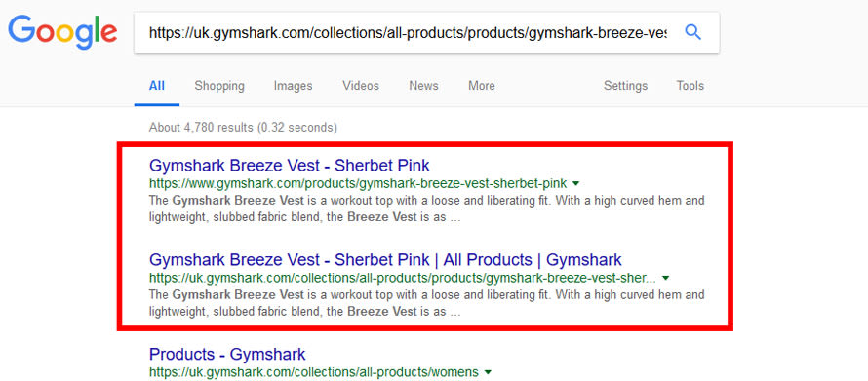Click the green uk.gymshark.com collections breeze-vest URL

pyautogui.click(x=403, y=278)
